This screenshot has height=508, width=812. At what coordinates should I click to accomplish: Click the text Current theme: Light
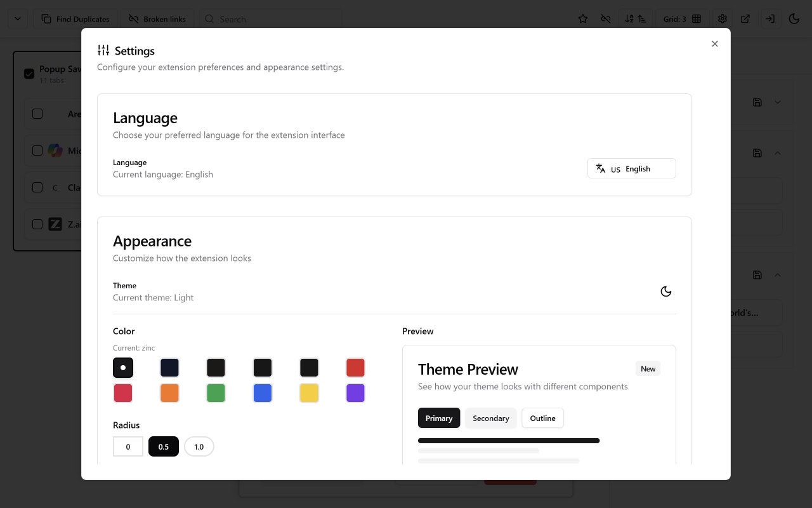pyautogui.click(x=153, y=297)
